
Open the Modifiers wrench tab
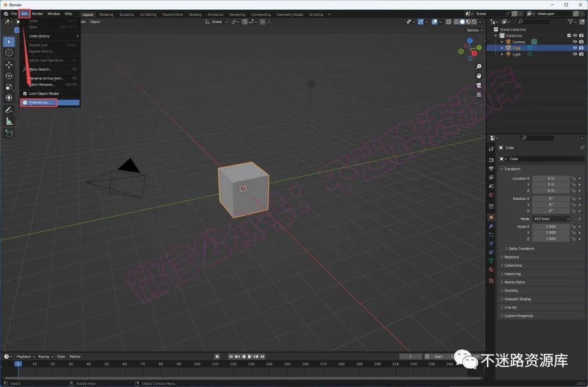tap(491, 226)
